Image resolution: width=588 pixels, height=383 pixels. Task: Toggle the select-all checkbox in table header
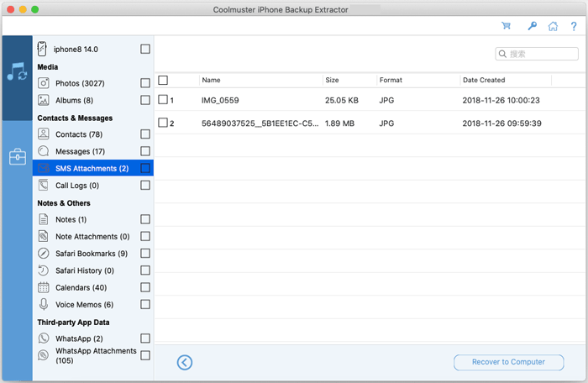click(x=163, y=80)
